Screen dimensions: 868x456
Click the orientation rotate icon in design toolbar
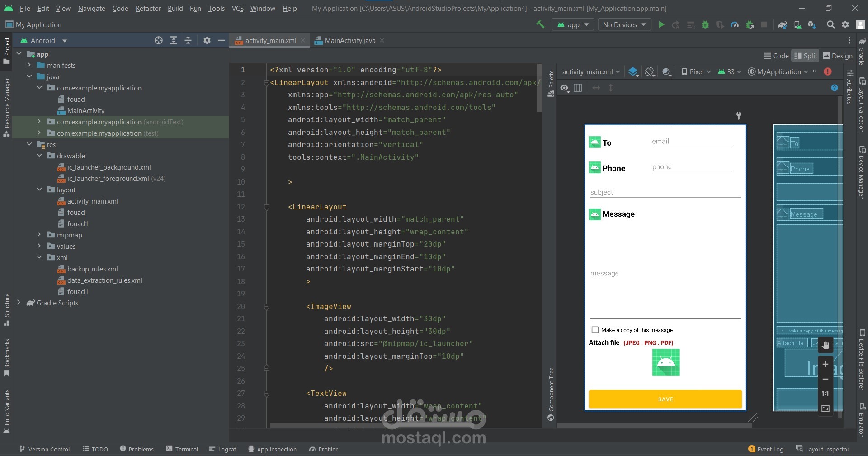point(650,72)
